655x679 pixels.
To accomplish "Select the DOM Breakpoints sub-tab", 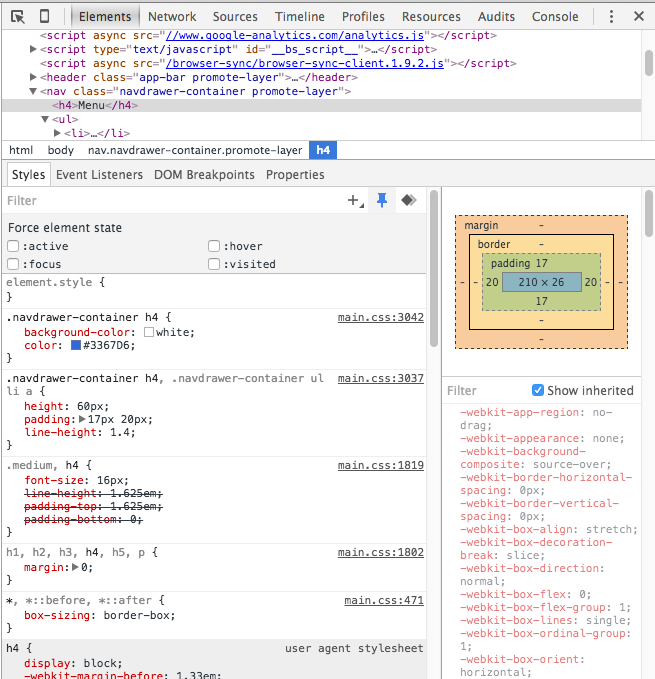I will (x=204, y=175).
